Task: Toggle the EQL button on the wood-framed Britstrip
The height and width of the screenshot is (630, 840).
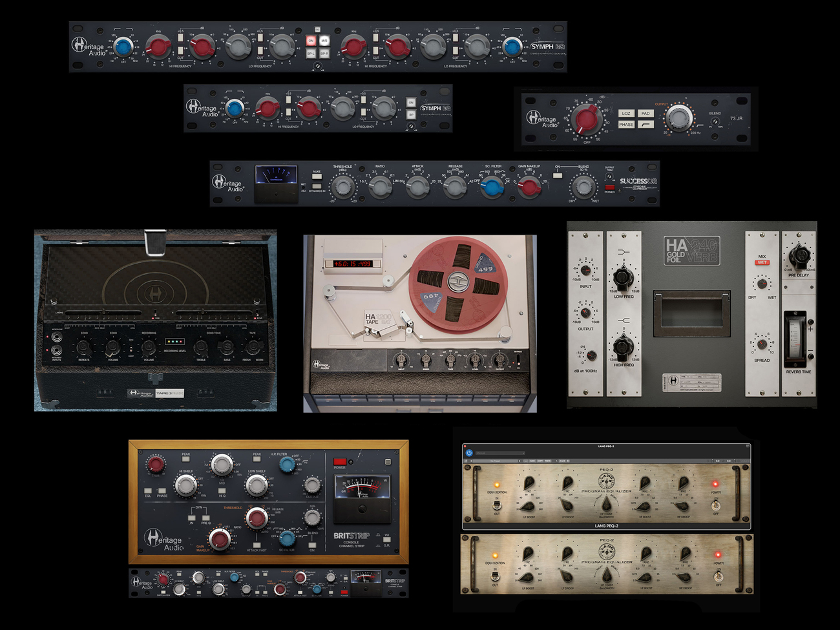Action: click(x=148, y=490)
